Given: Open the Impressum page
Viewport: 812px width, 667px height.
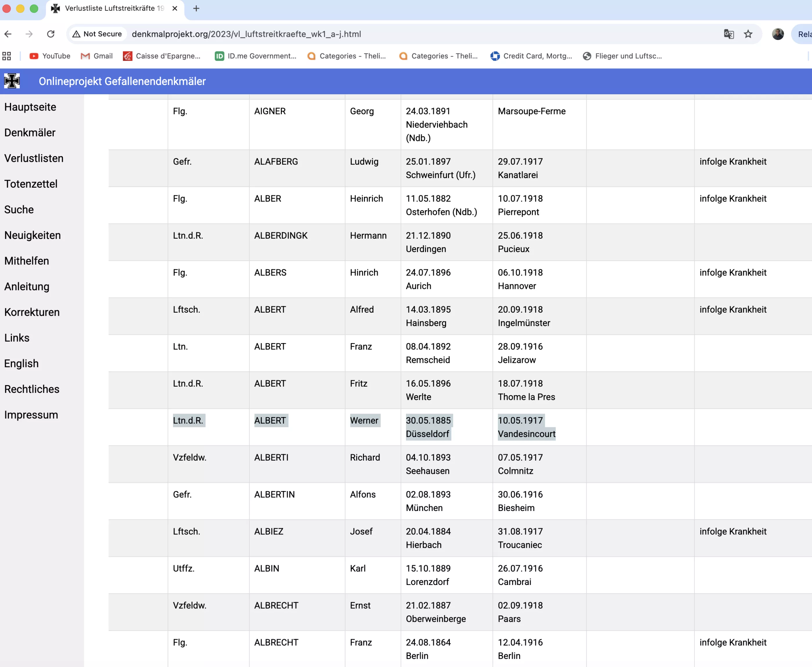Looking at the screenshot, I should tap(31, 415).
